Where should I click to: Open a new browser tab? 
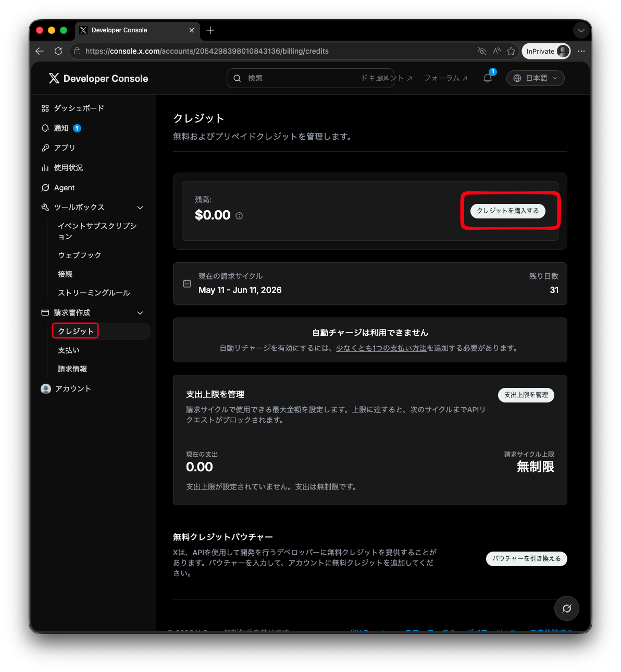(x=210, y=30)
